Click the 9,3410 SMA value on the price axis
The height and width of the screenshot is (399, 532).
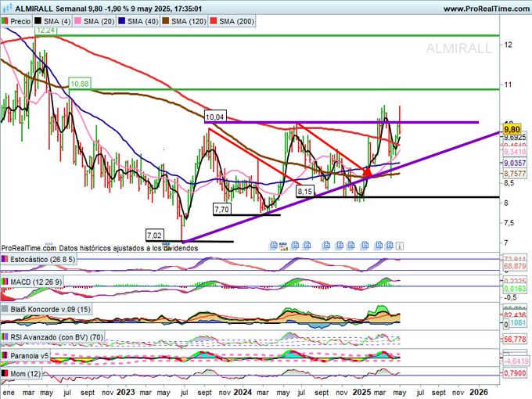tap(515, 151)
